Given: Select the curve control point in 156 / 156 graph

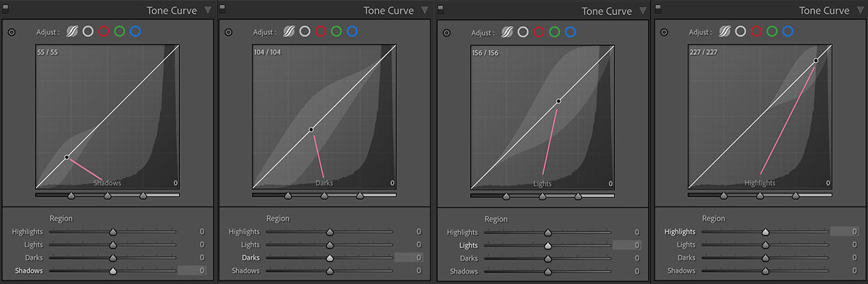Looking at the screenshot, I should click(558, 101).
